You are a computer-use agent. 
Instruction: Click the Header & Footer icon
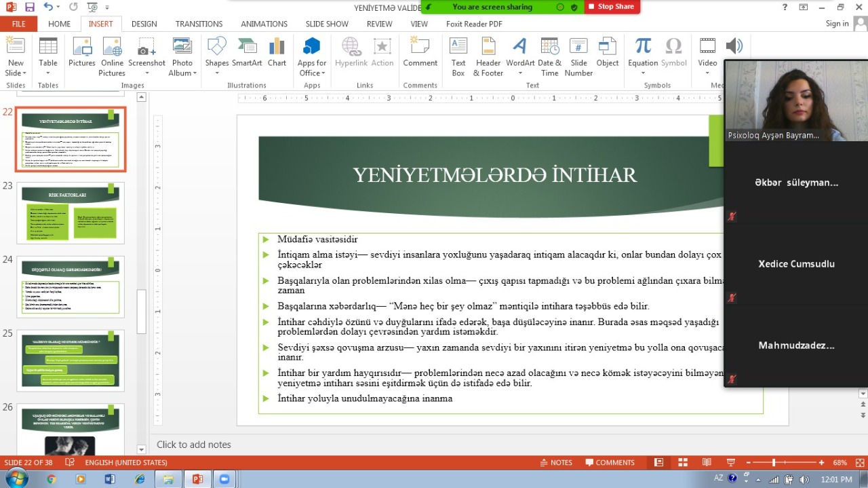coord(488,53)
